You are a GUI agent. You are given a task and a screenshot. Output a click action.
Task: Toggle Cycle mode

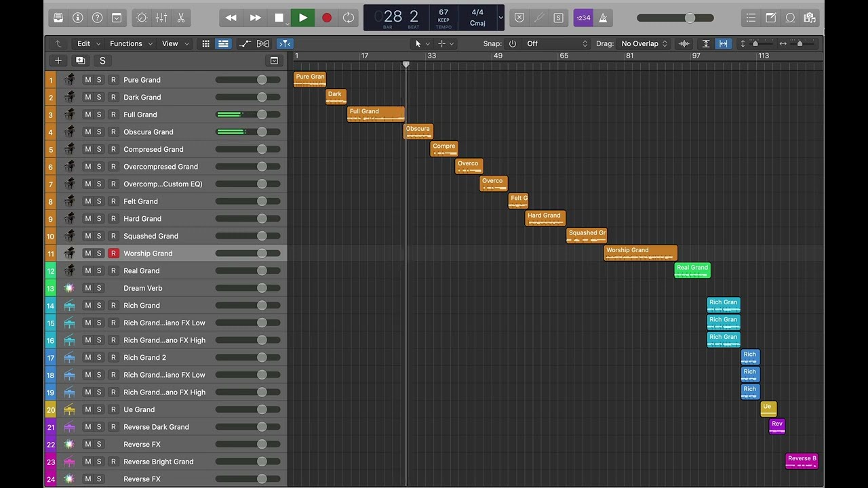[349, 18]
